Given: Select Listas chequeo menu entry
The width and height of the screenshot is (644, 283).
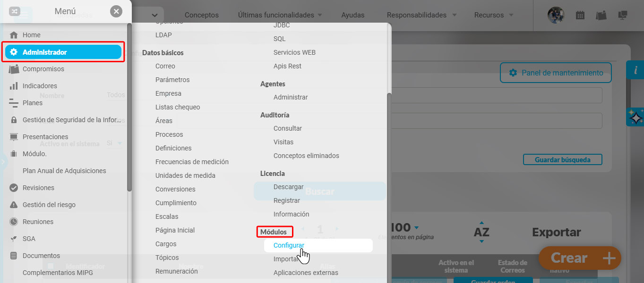Looking at the screenshot, I should pos(178,107).
